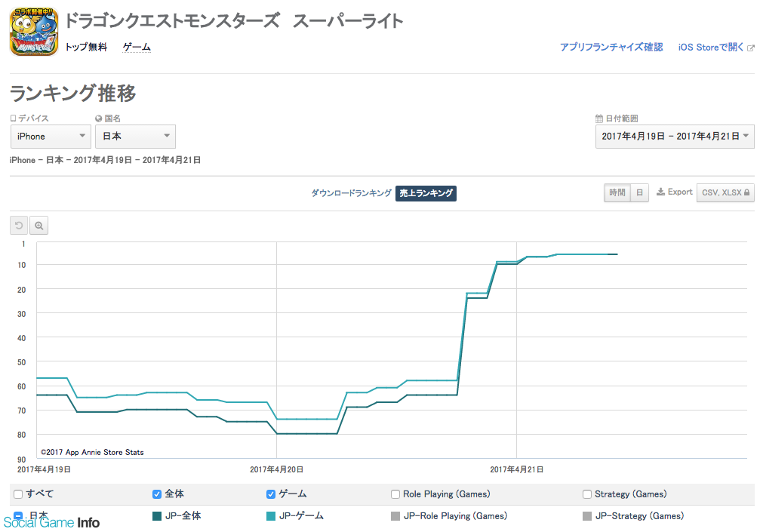Click the 2017年4月19日 axis label
The image size is (760, 532).
(44, 469)
